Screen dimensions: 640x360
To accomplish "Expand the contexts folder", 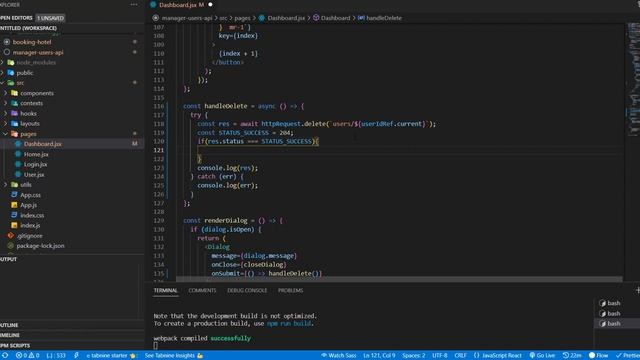I will click(31, 103).
